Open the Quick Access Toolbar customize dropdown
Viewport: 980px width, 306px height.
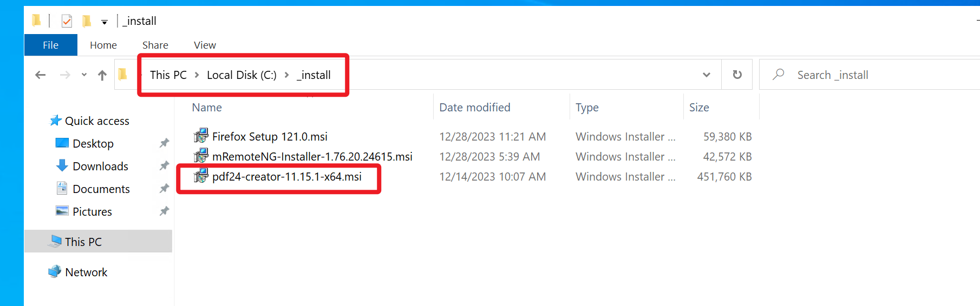104,22
